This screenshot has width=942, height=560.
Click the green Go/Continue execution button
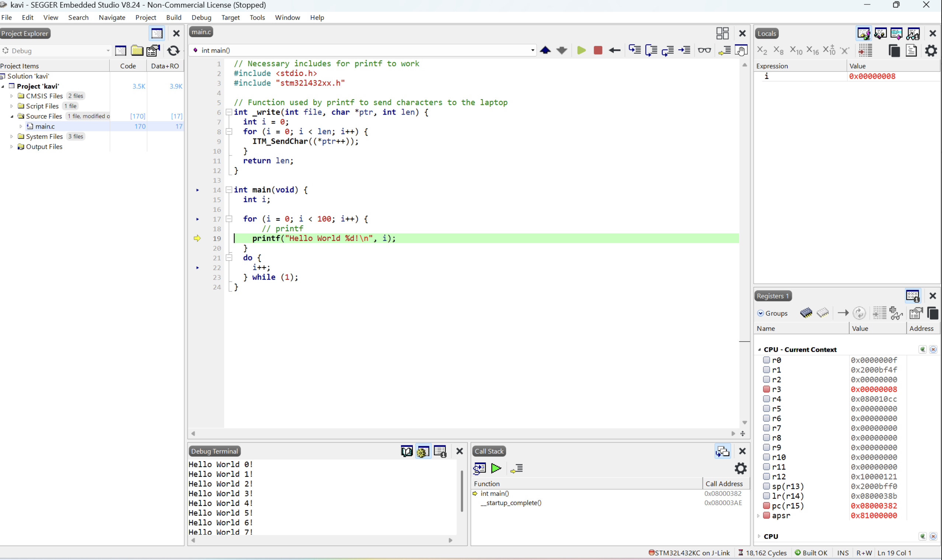pos(581,50)
